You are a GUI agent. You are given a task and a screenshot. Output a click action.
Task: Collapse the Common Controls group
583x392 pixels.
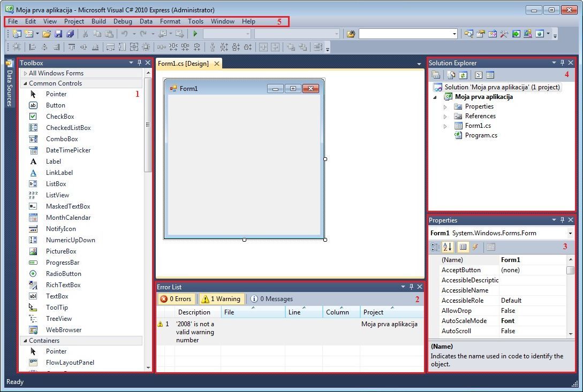(25, 83)
